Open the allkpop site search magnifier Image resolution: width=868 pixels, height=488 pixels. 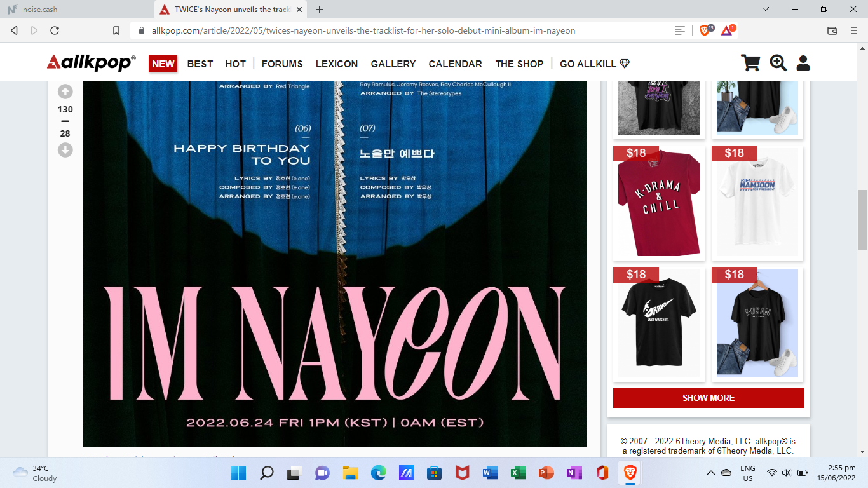[x=778, y=63]
